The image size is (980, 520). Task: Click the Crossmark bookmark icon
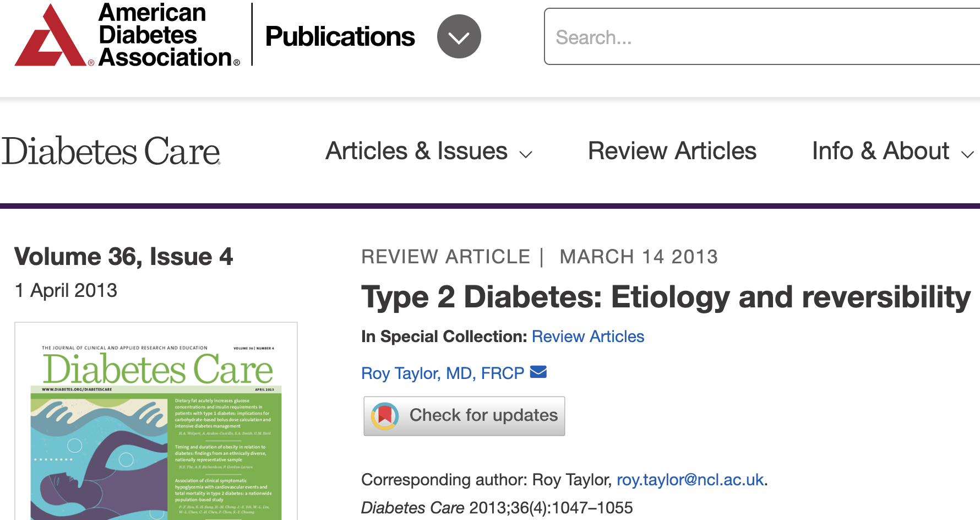pos(385,416)
